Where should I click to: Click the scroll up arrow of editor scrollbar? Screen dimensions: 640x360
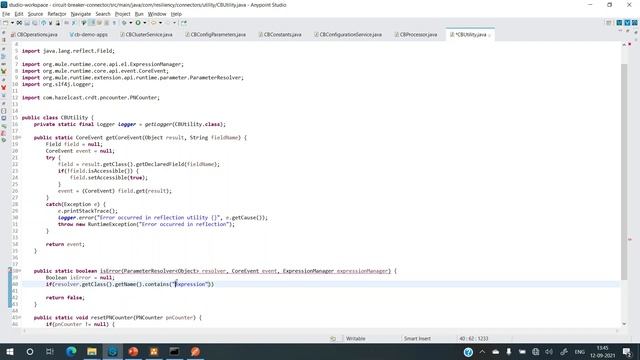(x=624, y=44)
